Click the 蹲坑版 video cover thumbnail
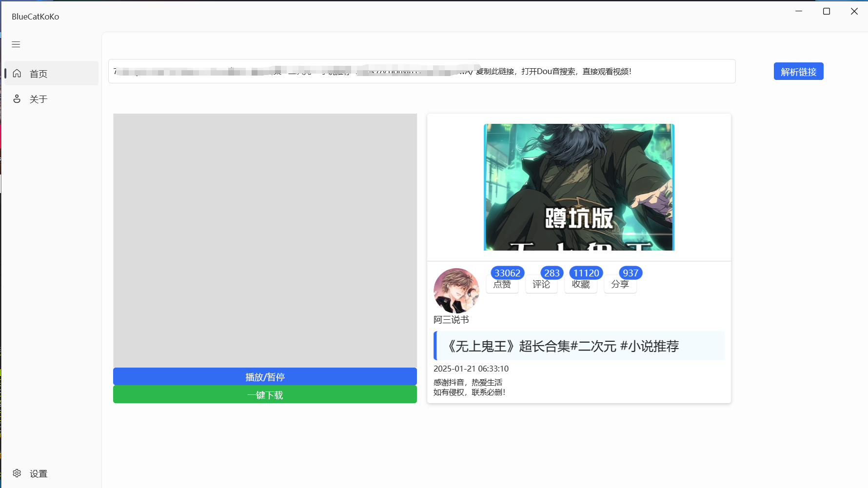 pos(579,187)
